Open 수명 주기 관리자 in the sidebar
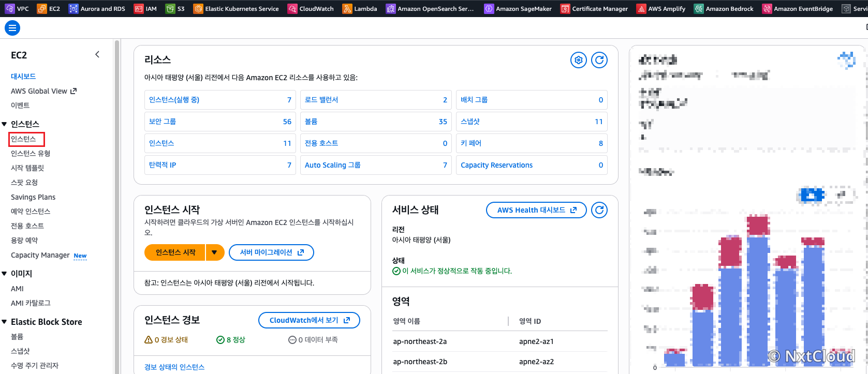This screenshot has width=868, height=374. click(35, 366)
